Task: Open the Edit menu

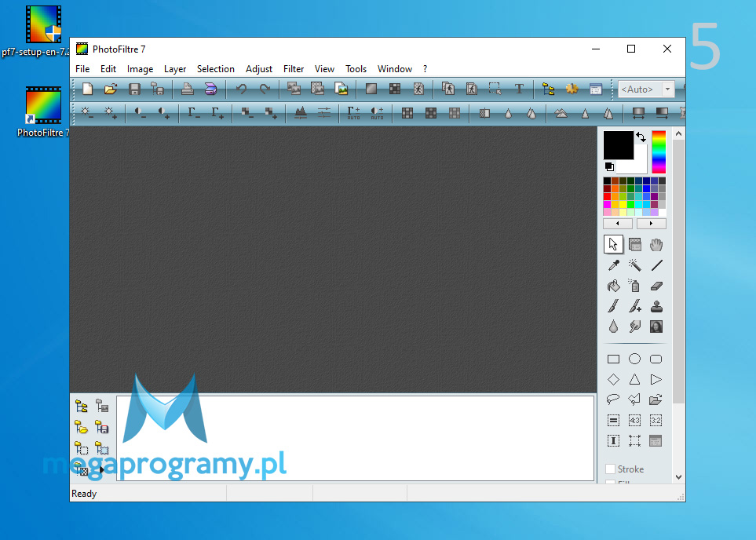Action: [x=108, y=69]
